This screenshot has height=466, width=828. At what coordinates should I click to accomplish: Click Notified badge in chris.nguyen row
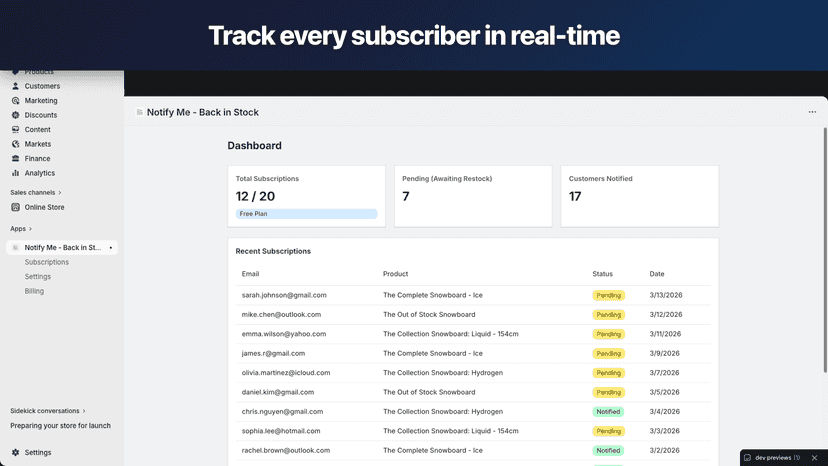608,412
